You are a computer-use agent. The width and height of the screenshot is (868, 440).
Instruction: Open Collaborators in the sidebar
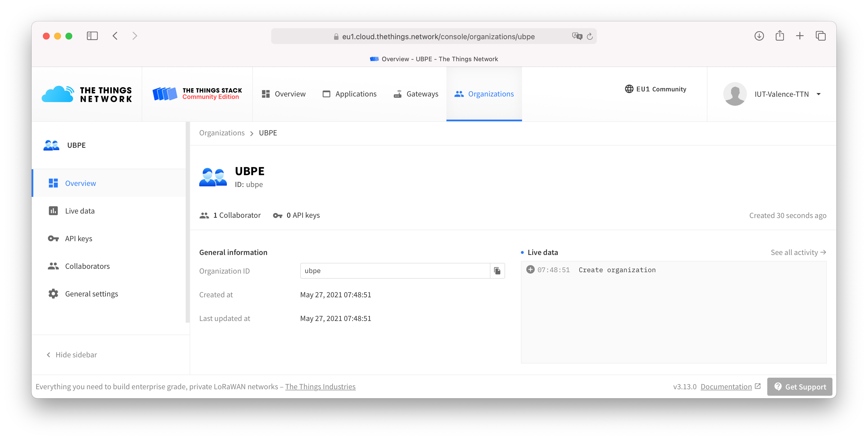pyautogui.click(x=108, y=266)
